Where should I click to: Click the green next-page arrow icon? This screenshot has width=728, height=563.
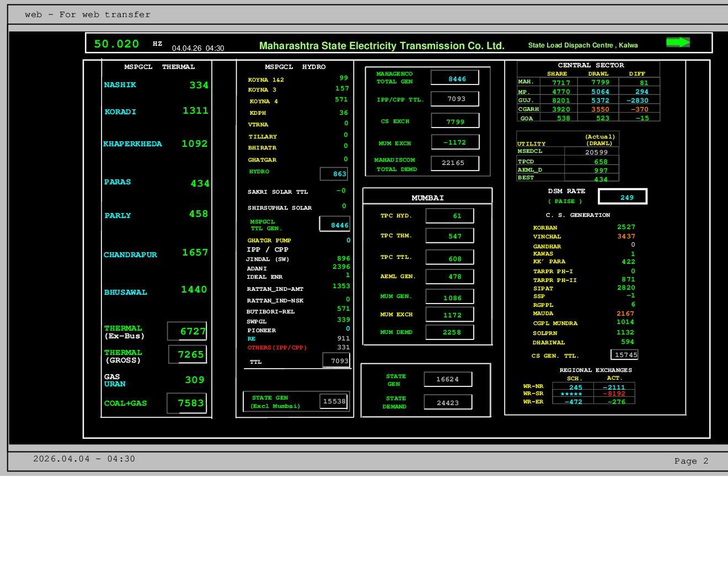click(678, 43)
